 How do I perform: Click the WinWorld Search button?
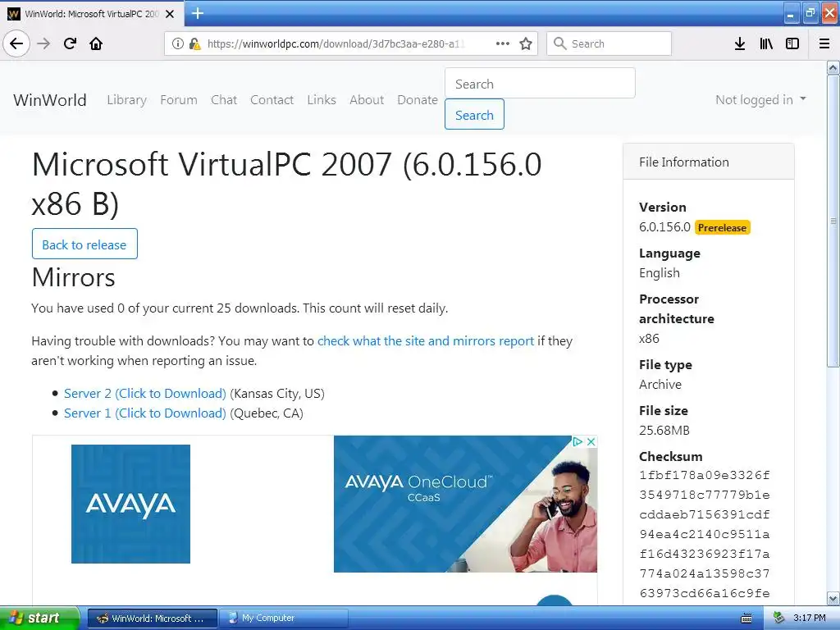tap(474, 114)
